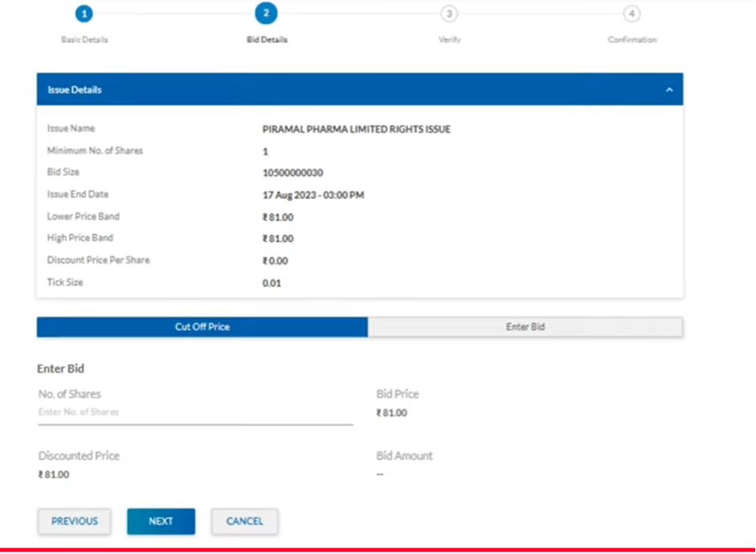Screen dimensions: 756x554
Task: Cancel the bid with CANCEL button
Action: tap(245, 521)
